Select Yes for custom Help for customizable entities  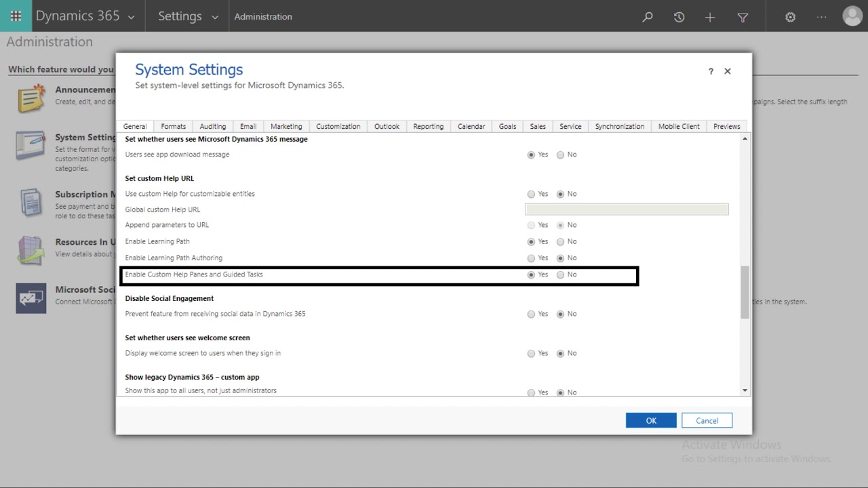pos(531,194)
